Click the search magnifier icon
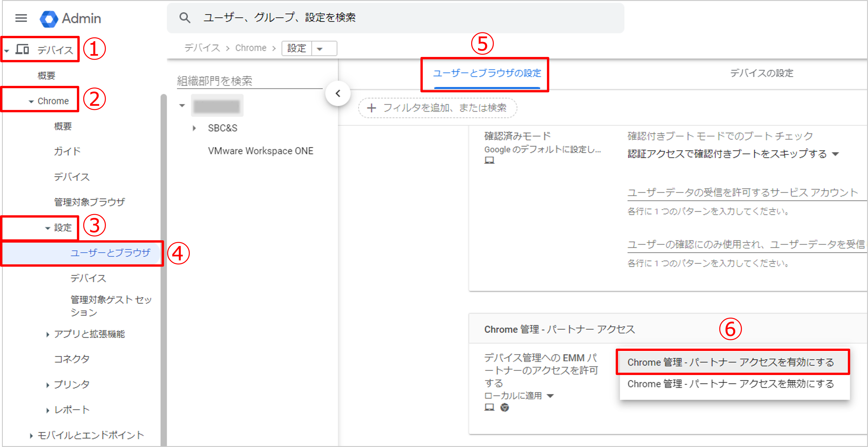Viewport: 868px width, 447px height. pyautogui.click(x=185, y=18)
